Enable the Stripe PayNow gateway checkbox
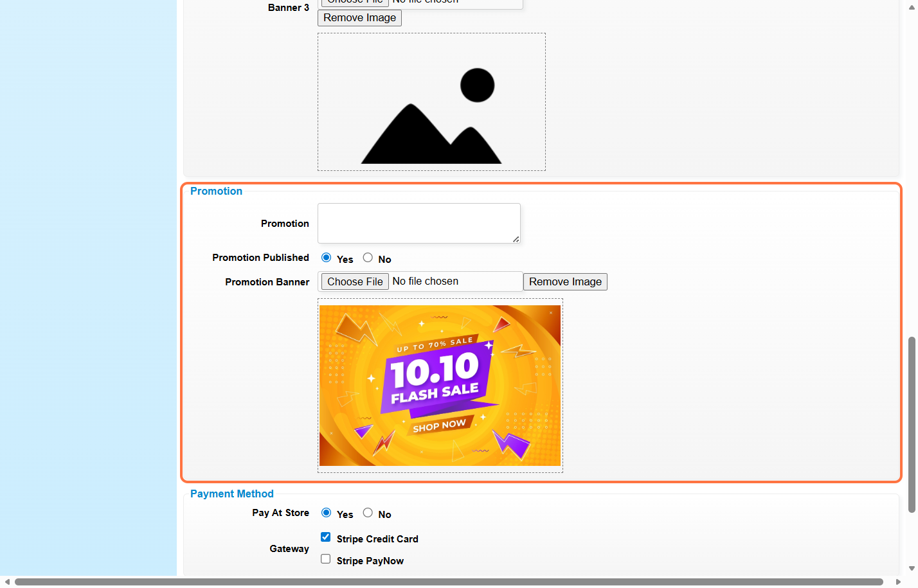 point(326,559)
